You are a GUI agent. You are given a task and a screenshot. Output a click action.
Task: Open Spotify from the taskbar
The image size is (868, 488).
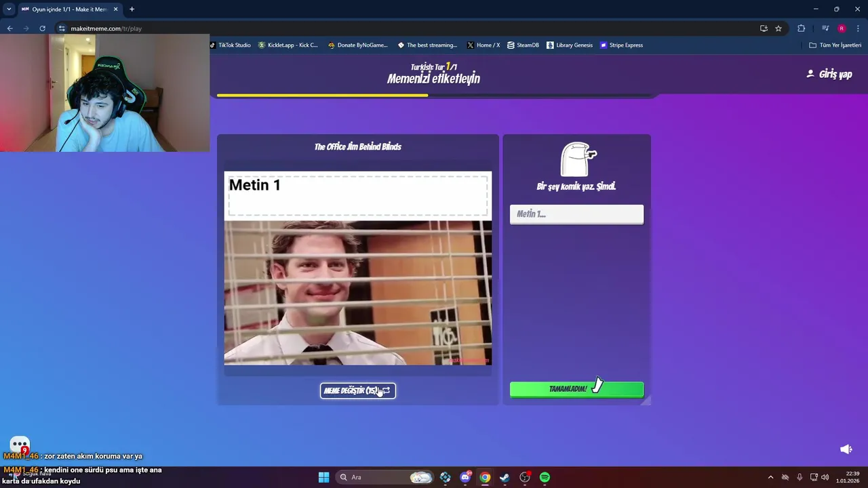(545, 477)
